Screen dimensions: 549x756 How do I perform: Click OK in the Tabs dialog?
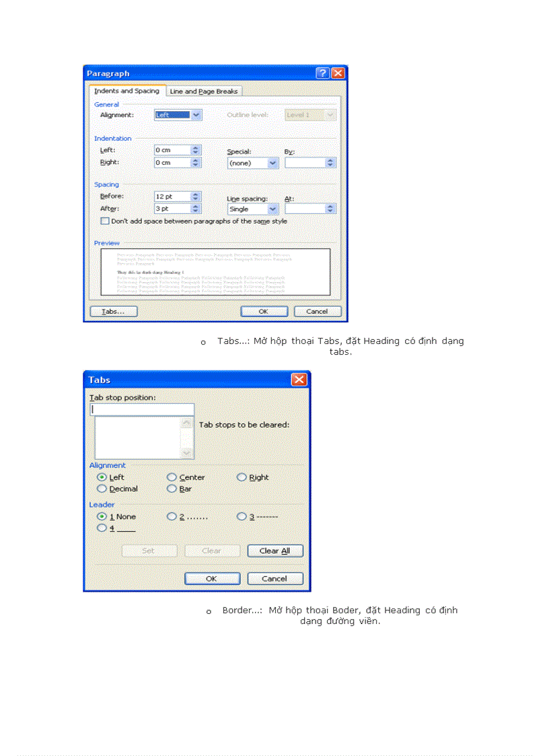(212, 579)
